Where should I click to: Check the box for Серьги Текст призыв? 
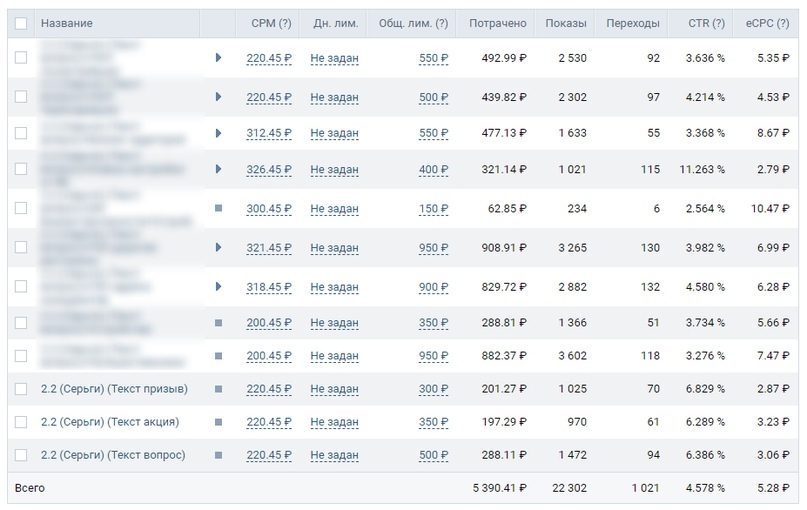pyautogui.click(x=21, y=389)
